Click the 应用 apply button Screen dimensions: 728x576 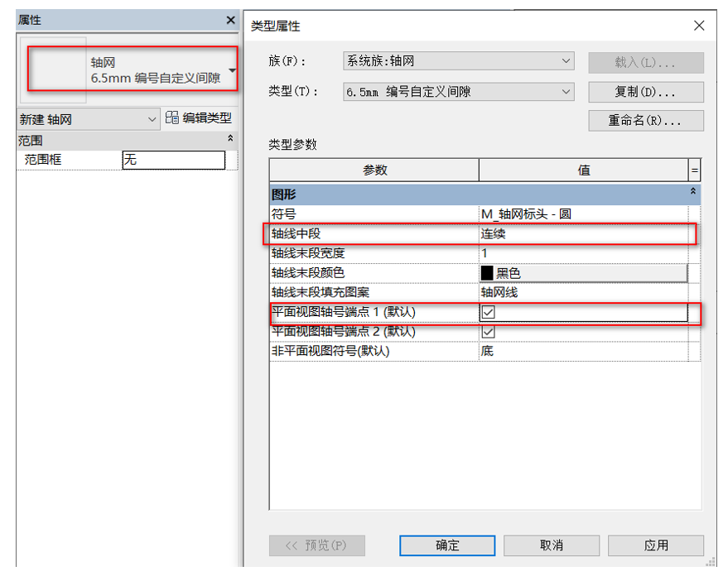pos(656,545)
